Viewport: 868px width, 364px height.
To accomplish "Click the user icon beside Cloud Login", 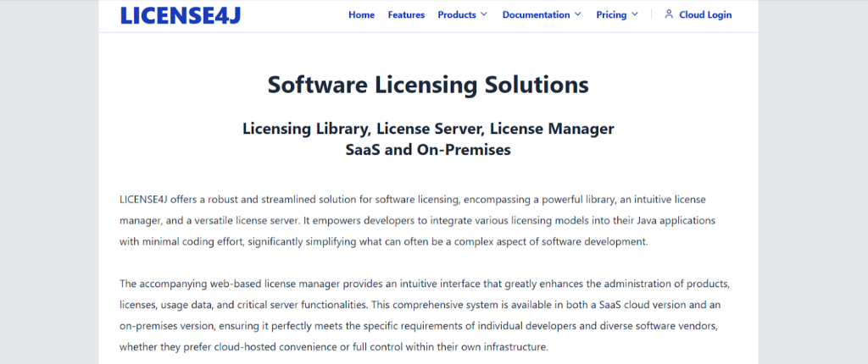I will coord(669,14).
